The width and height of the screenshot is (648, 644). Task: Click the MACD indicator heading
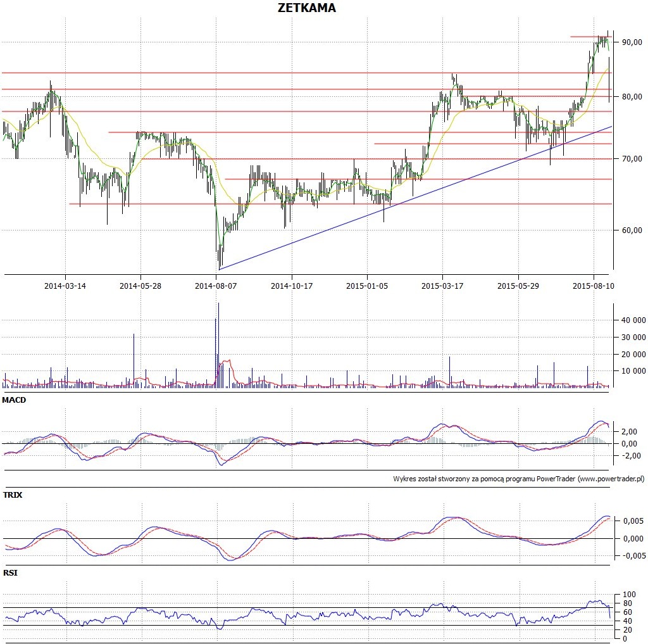pyautogui.click(x=14, y=400)
